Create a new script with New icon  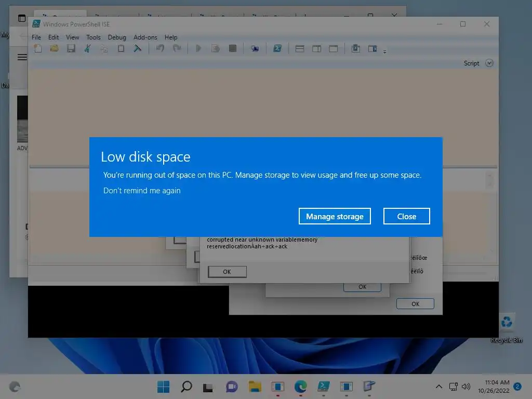point(38,48)
